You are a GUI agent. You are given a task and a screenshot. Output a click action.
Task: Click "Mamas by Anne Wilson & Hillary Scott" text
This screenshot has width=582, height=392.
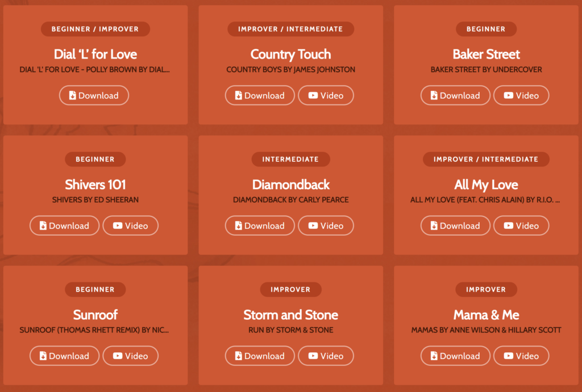(x=487, y=330)
